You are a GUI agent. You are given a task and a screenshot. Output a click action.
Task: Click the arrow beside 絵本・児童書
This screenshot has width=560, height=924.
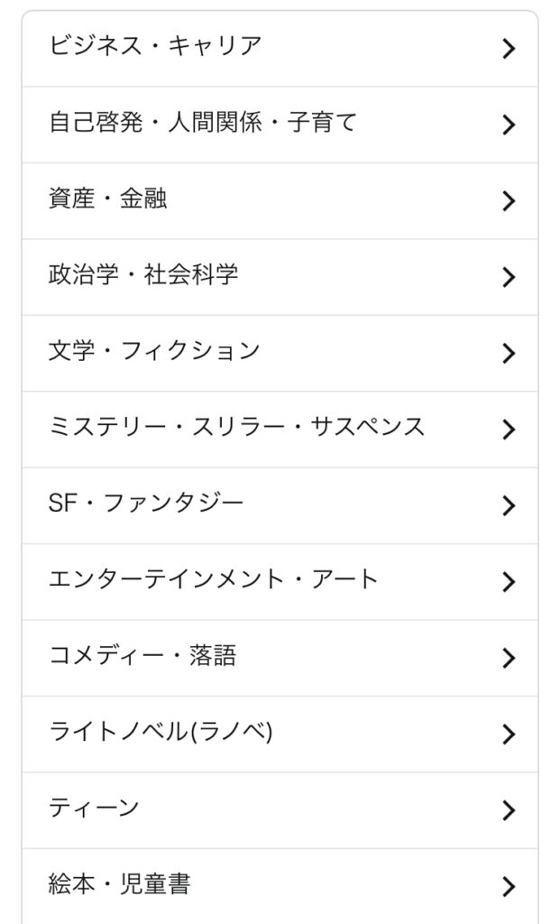(509, 886)
